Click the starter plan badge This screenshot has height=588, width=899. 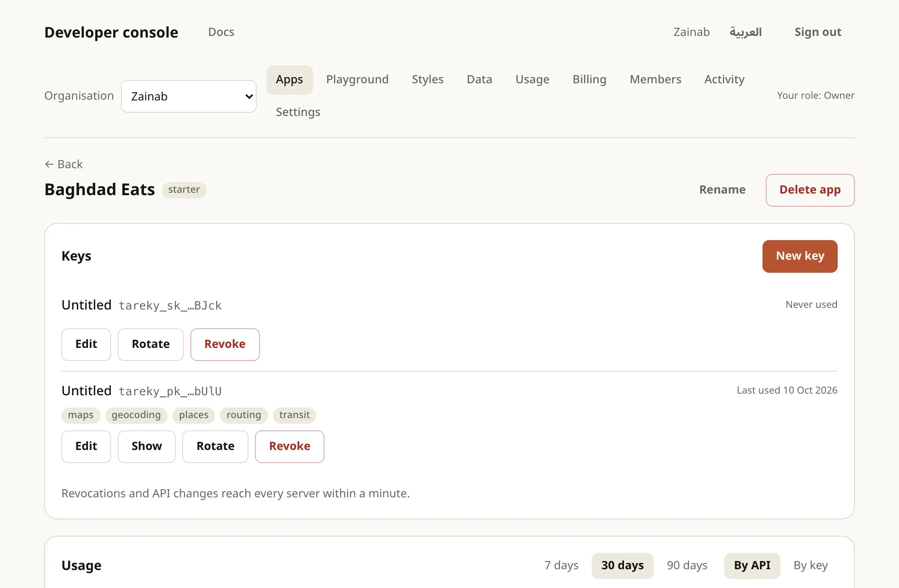[184, 190]
